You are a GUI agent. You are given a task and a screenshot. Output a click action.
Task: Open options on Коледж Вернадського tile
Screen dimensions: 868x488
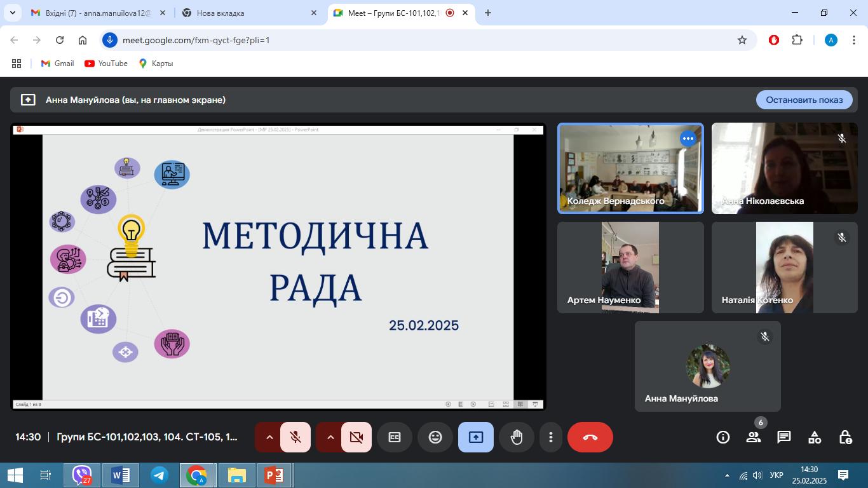point(688,139)
